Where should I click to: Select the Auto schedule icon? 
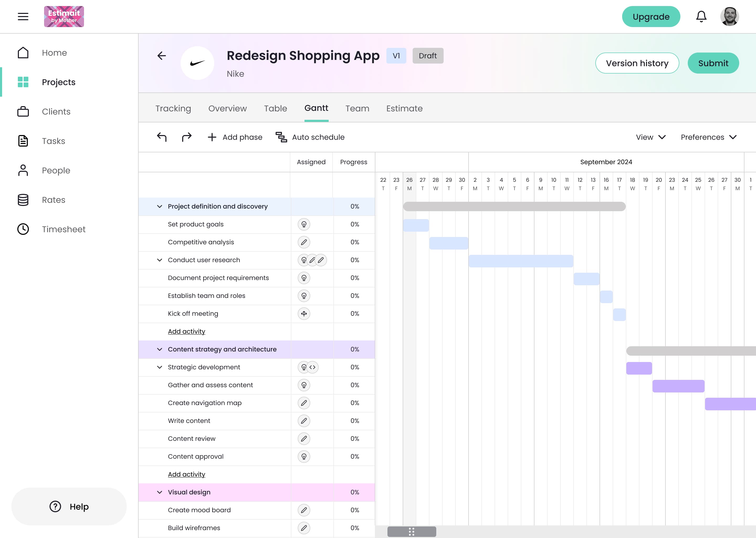pyautogui.click(x=281, y=137)
